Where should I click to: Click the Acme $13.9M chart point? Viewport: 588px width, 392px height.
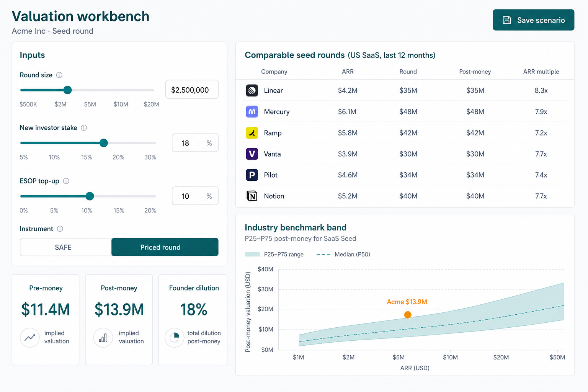(x=408, y=315)
